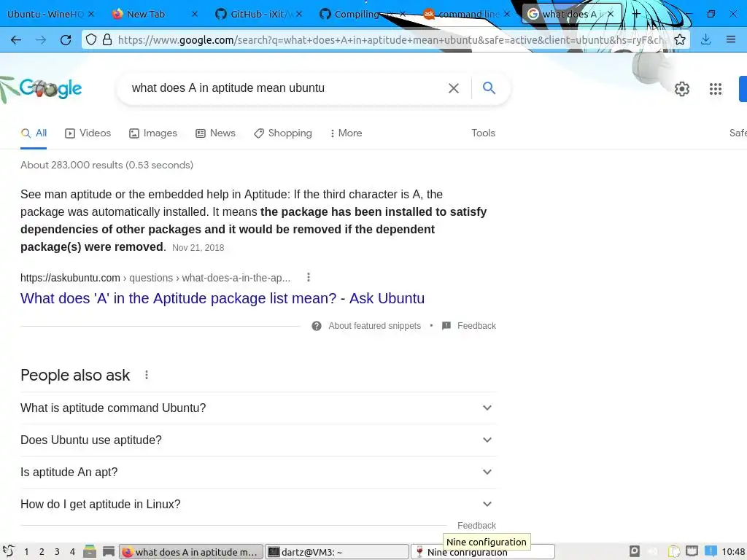Open the More search categories dropdown

(x=346, y=133)
